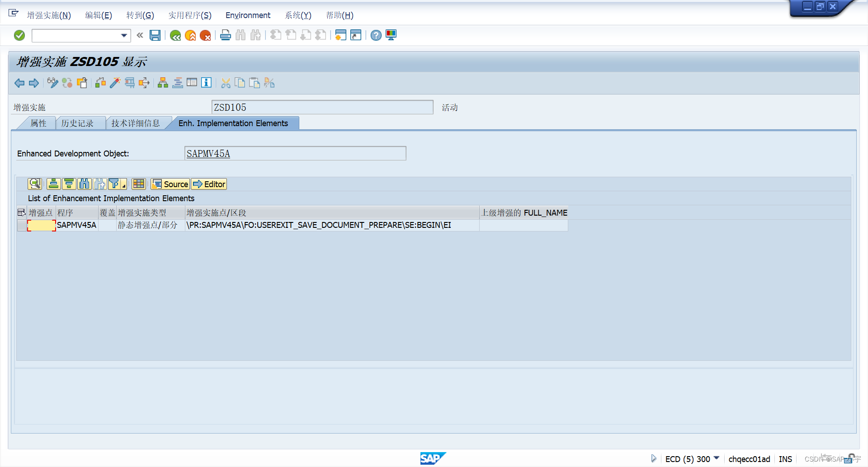Navigate forward with the right arrow icon

pos(34,83)
